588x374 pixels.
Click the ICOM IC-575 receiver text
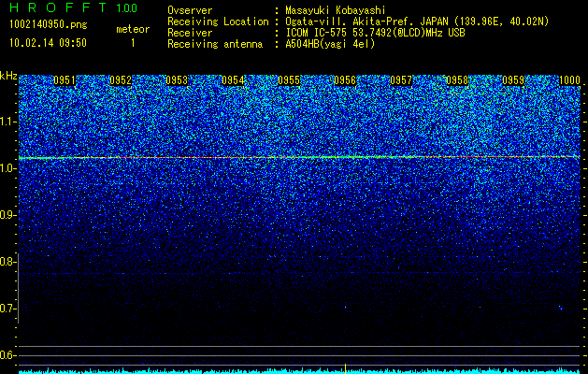tap(375, 33)
